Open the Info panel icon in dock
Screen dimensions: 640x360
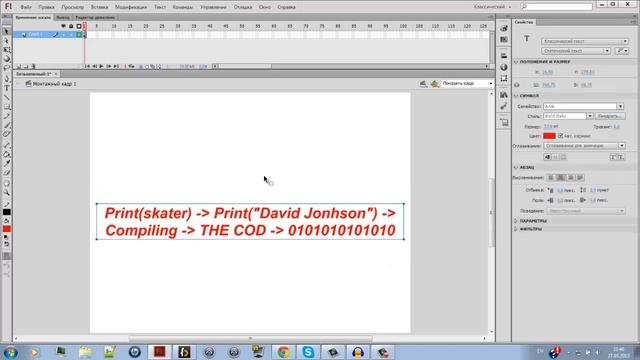click(504, 67)
